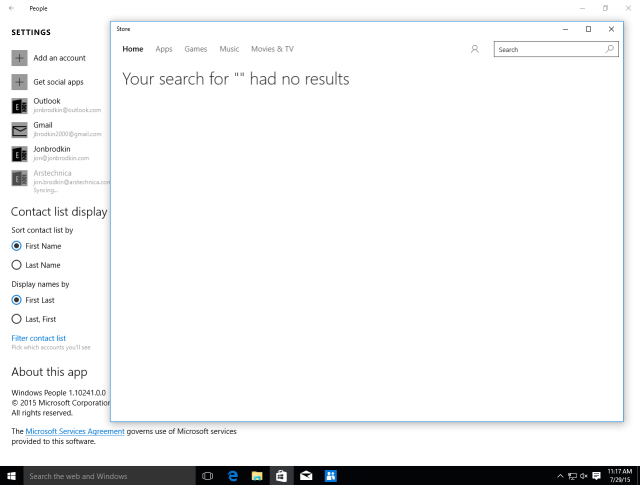Click the Store taskbar icon

(281, 476)
